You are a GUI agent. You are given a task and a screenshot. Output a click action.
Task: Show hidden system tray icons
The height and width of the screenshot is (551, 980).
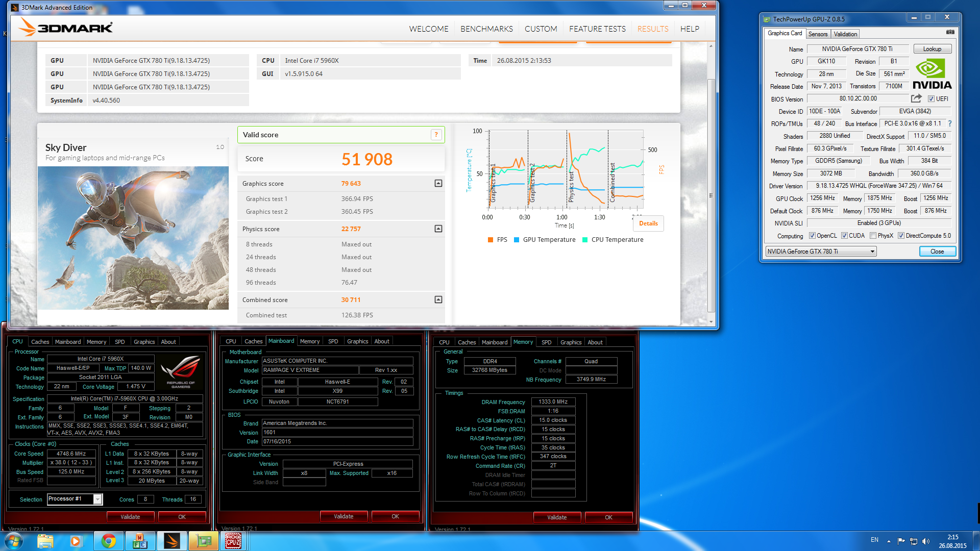coord(889,541)
